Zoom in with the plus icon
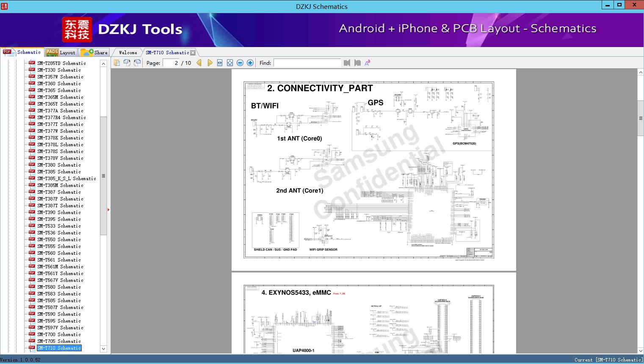644x364 pixels. tap(250, 63)
